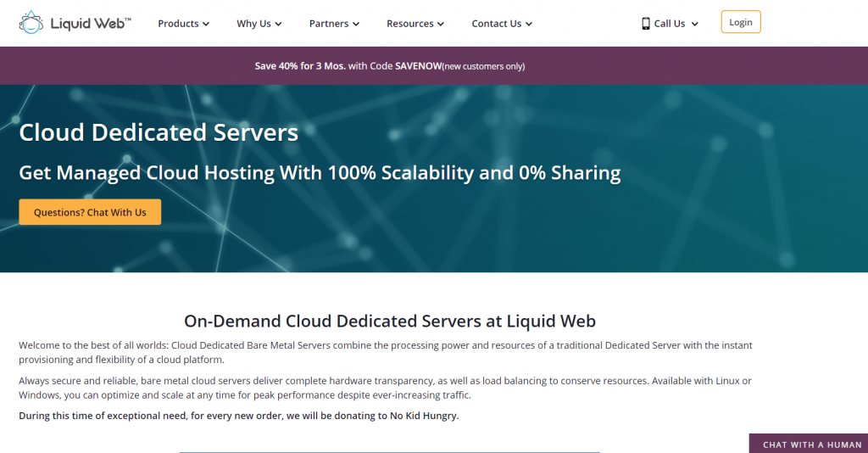Viewport: 868px width, 453px height.
Task: Expand the Products chevron arrow
Action: click(206, 24)
